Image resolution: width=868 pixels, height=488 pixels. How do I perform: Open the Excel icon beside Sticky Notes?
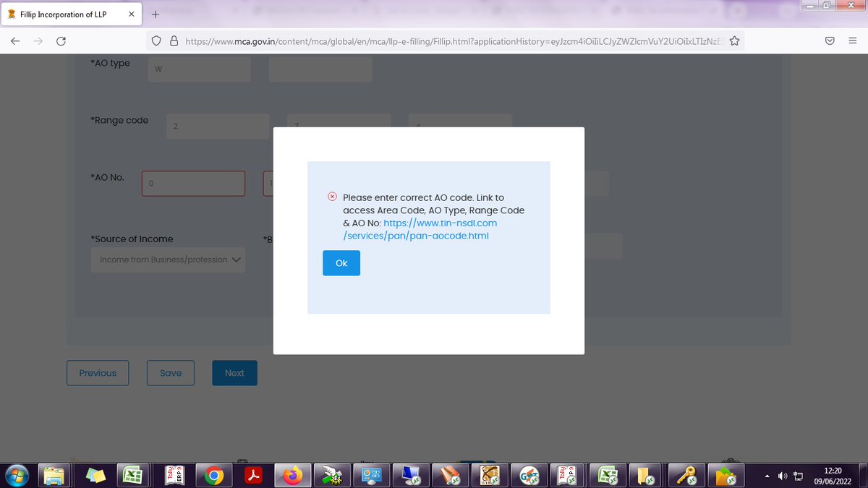tap(135, 476)
